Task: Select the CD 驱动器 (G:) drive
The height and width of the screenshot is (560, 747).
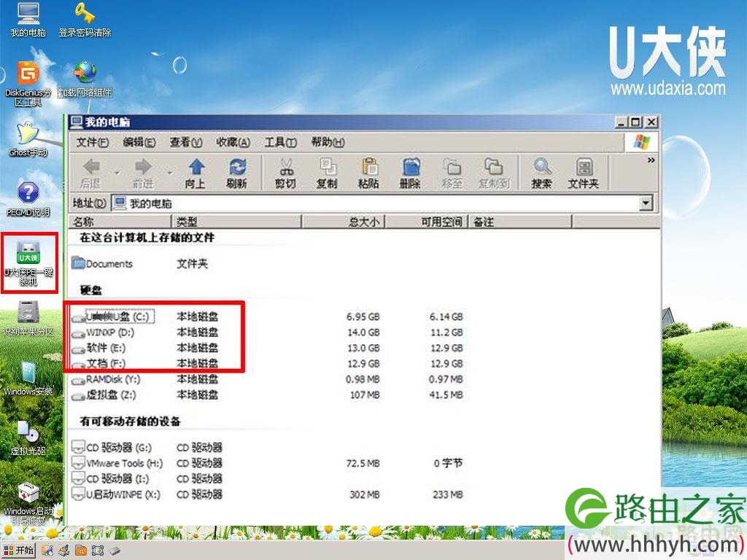Action: [112, 448]
